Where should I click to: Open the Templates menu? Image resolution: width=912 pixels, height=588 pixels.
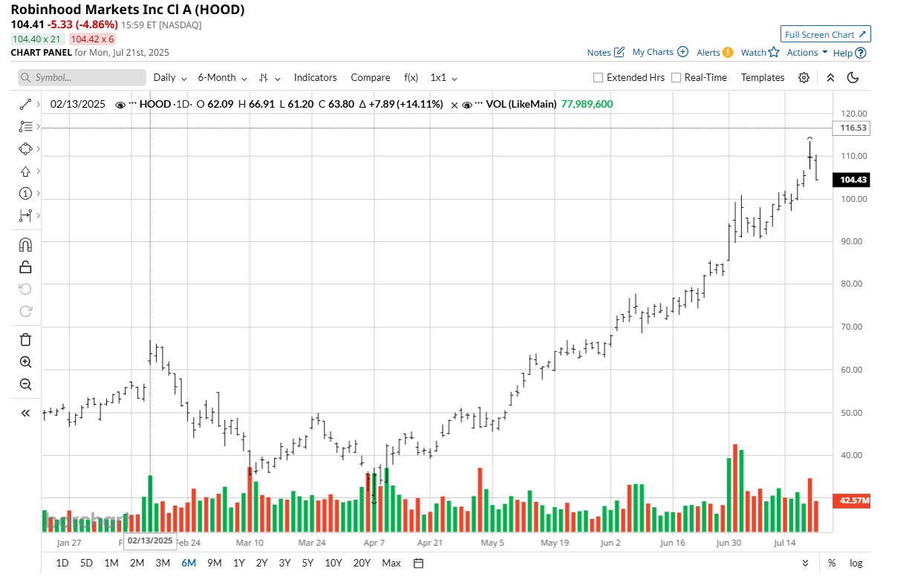point(763,77)
